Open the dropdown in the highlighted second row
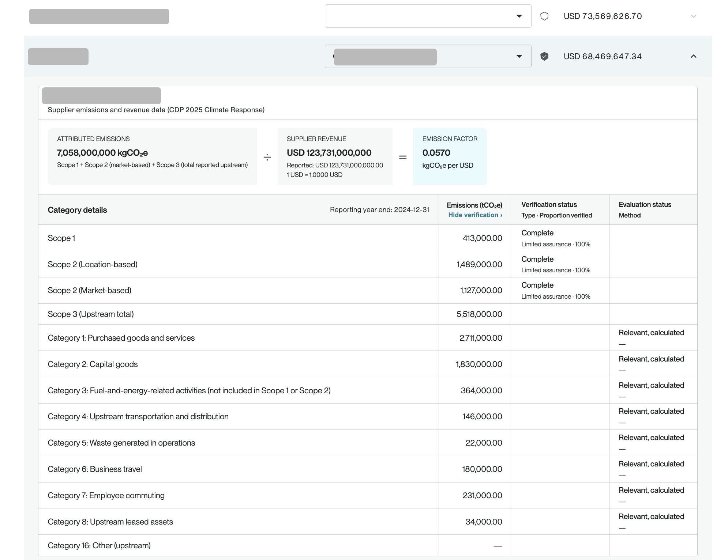Image resolution: width=728 pixels, height=560 pixels. 428,56
